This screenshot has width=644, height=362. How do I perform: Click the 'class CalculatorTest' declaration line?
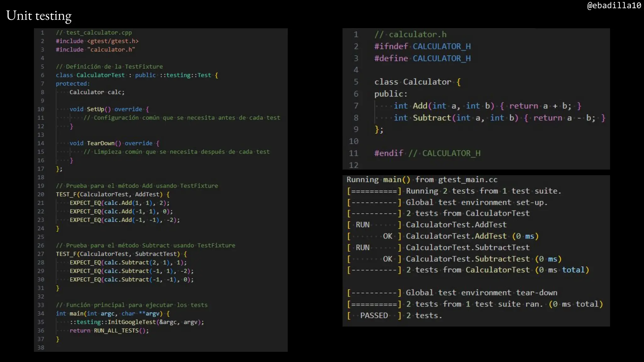pyautogui.click(x=137, y=75)
